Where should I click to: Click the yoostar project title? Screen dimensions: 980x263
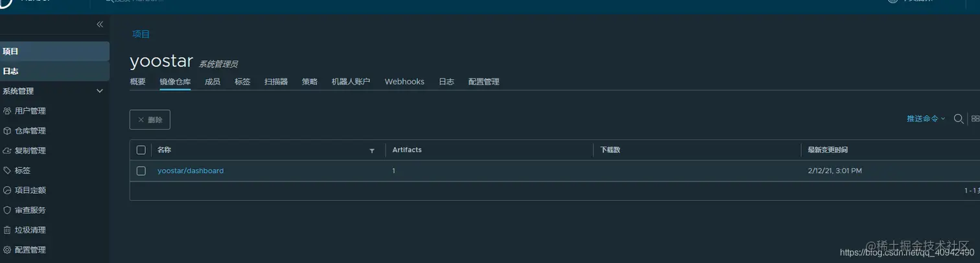(x=161, y=61)
